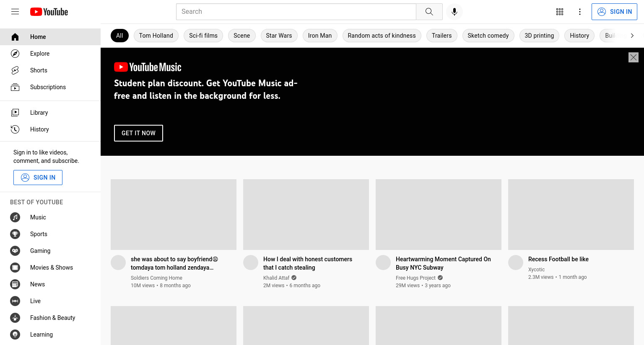Viewport: 644px width, 345px height.
Task: Open the honest customers video thumbnail
Action: [x=306, y=214]
